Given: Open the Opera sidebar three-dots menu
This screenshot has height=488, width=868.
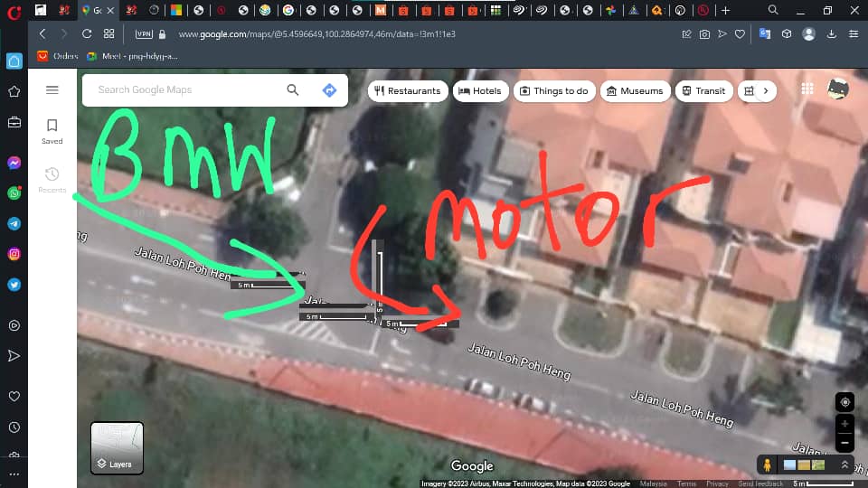Looking at the screenshot, I should pos(14,474).
